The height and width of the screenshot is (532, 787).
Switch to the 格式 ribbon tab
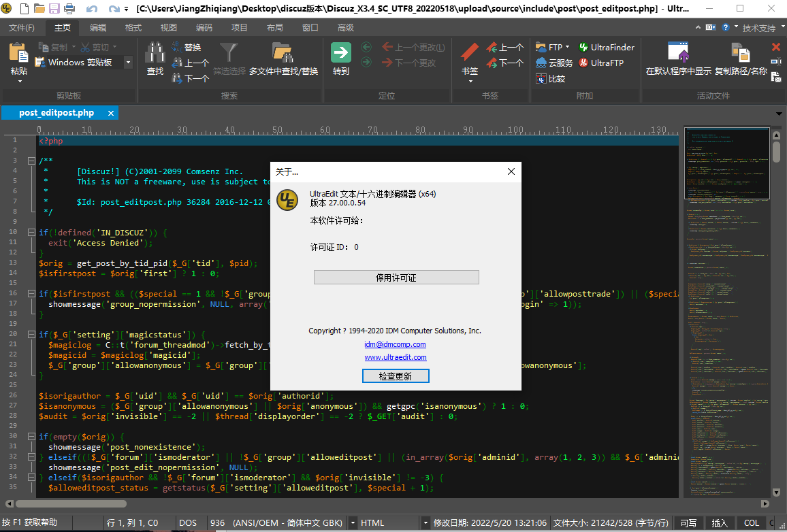[133, 28]
